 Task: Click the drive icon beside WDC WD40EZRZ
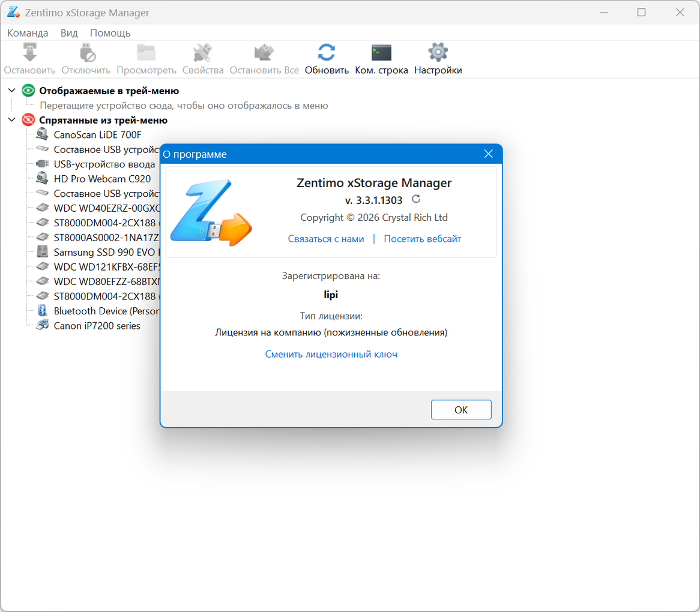(x=43, y=208)
